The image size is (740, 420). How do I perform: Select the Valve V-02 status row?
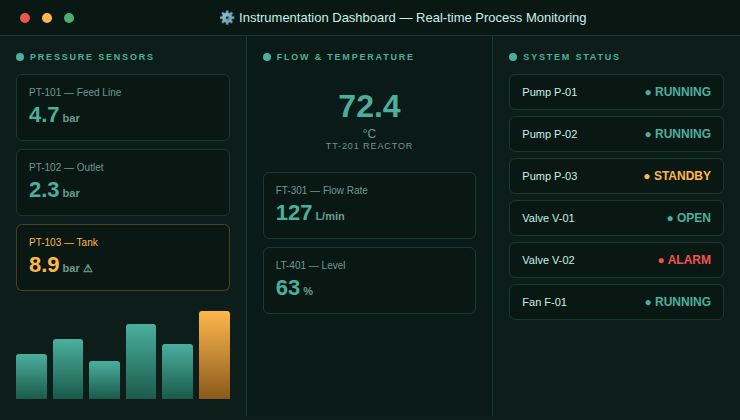click(616, 260)
